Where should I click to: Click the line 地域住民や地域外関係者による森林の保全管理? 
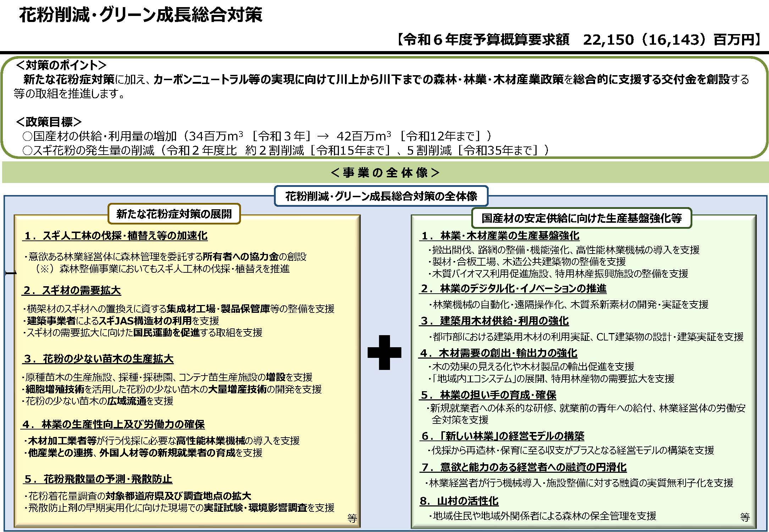point(543,516)
